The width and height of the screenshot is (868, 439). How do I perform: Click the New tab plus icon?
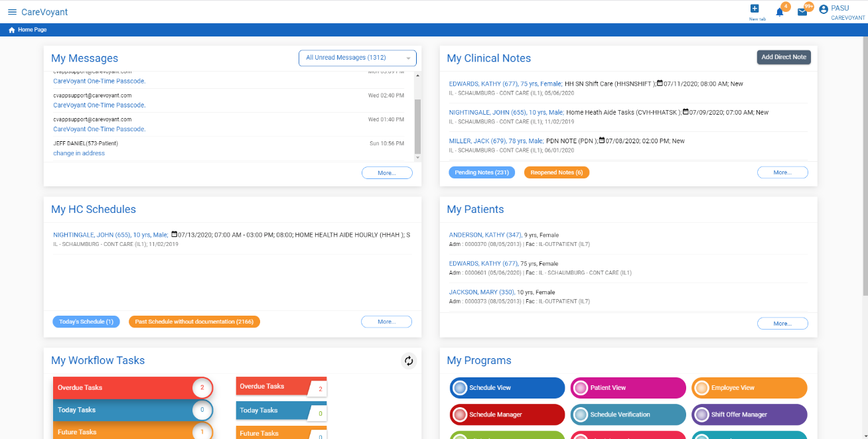click(755, 9)
